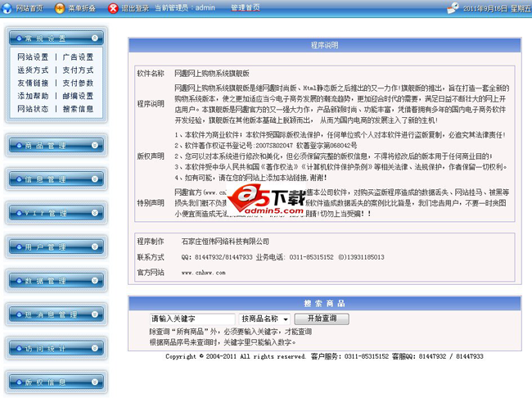This screenshot has width=532, height=398.
Task: Click the 访问统计 header bullet icon
Action: coord(19,348)
